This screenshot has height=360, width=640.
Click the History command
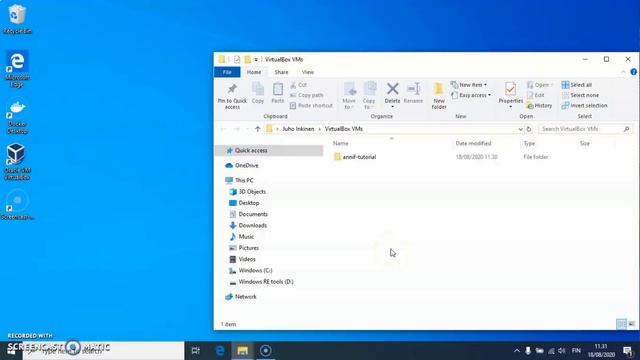pos(539,105)
